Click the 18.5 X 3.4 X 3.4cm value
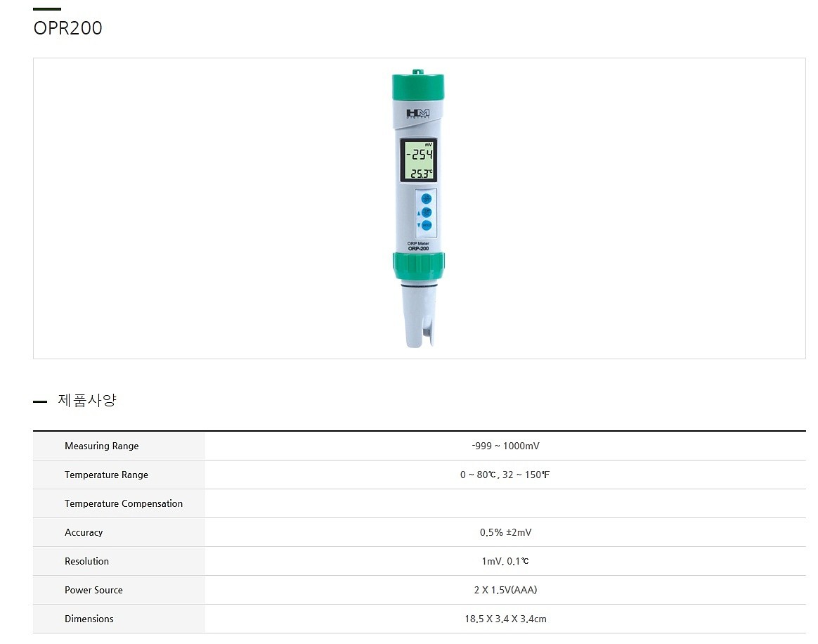This screenshot has width=818, height=644. (x=505, y=619)
